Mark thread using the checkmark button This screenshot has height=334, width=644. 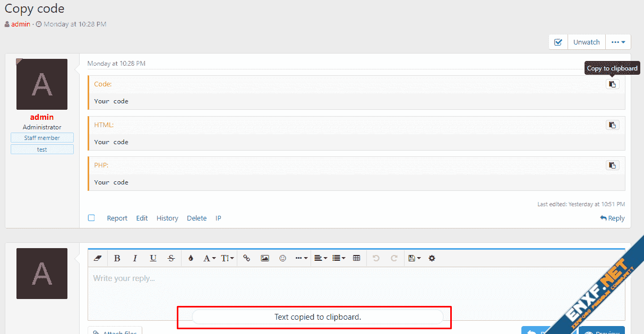click(x=558, y=42)
